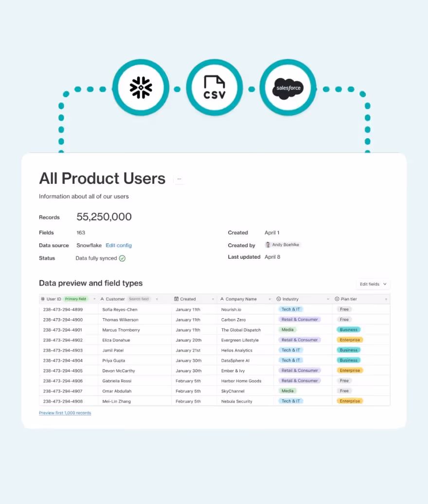The image size is (428, 504).
Task: Open the ellipsis menu beside All Product Users
Action: pos(179,179)
